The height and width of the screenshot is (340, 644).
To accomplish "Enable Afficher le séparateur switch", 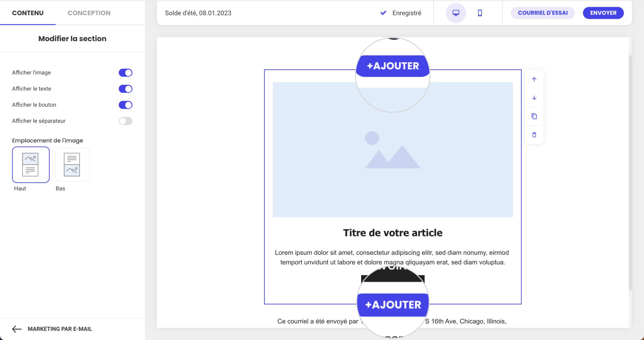I will 126,121.
